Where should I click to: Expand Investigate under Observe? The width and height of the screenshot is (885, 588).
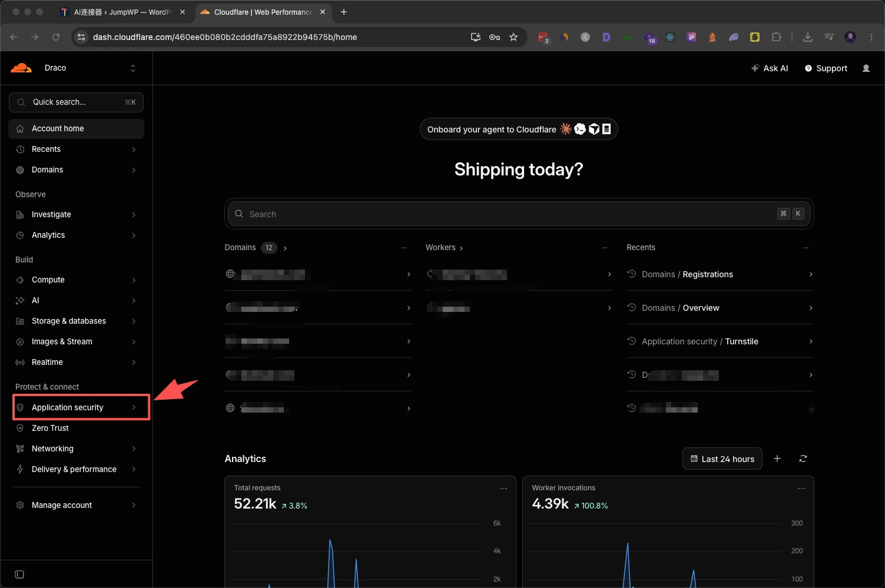point(76,214)
